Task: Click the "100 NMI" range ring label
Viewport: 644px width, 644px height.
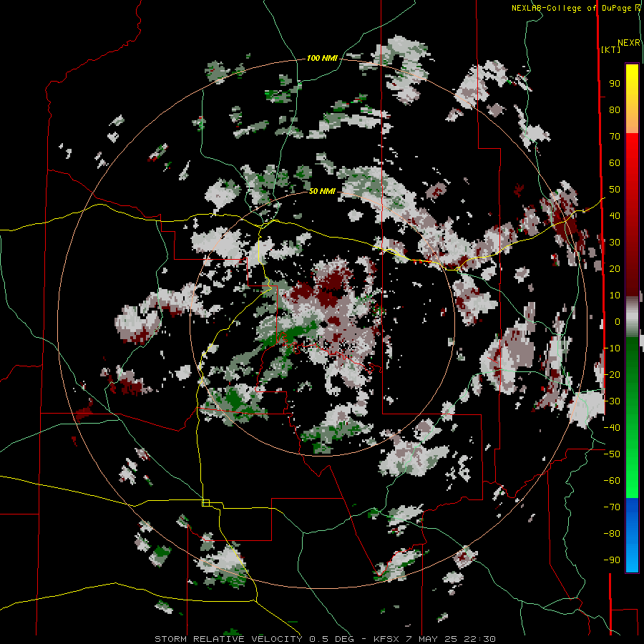Action: [x=322, y=59]
